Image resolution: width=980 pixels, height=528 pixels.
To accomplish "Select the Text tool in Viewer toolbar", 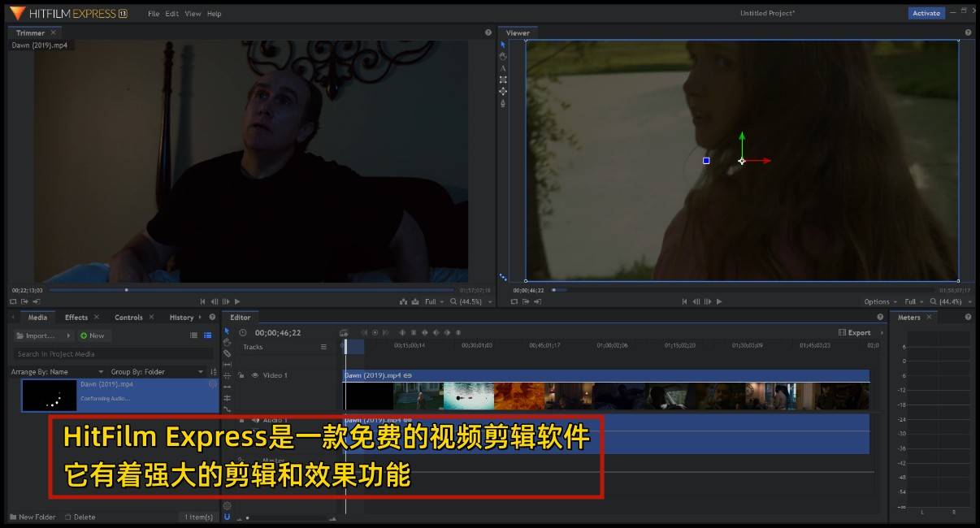I will (x=503, y=68).
